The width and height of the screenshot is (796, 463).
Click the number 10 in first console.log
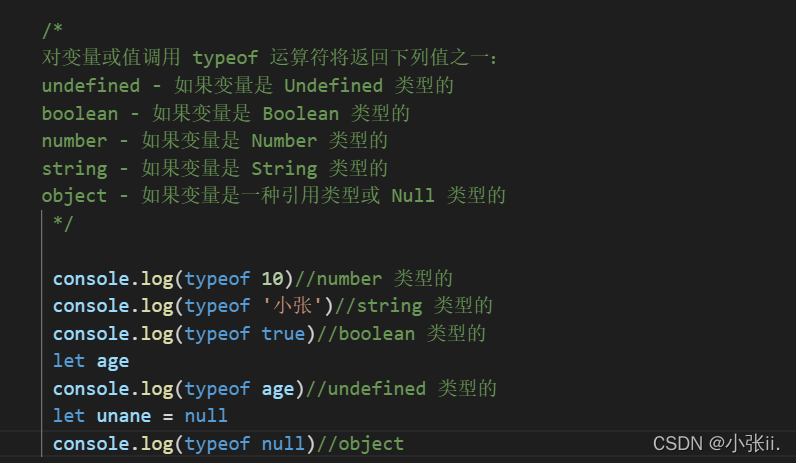[272, 279]
